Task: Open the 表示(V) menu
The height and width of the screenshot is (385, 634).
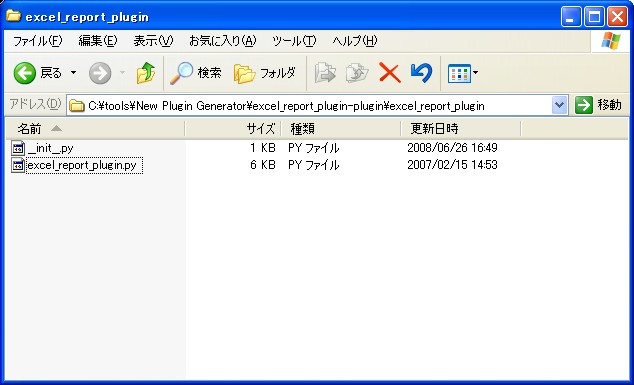Action: pyautogui.click(x=153, y=41)
